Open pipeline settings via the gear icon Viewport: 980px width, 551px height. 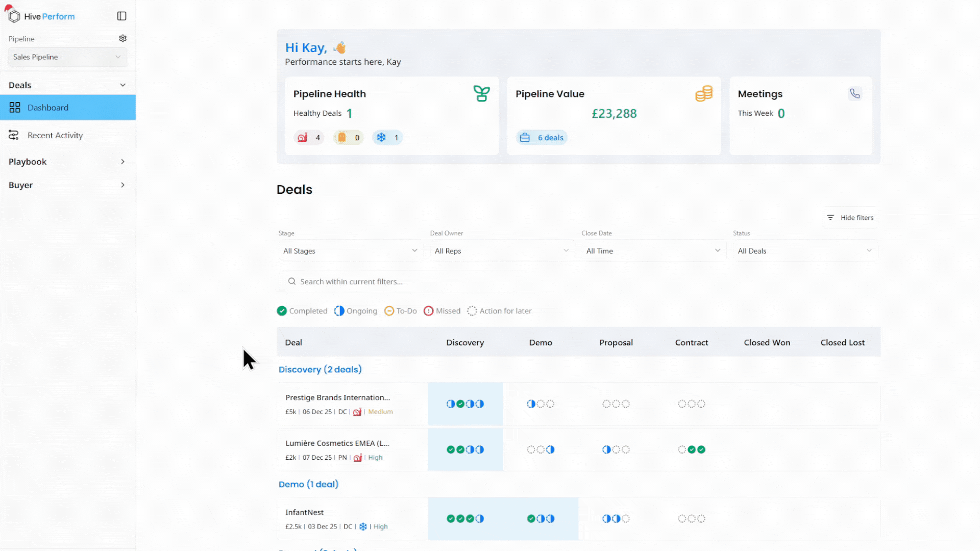122,38
